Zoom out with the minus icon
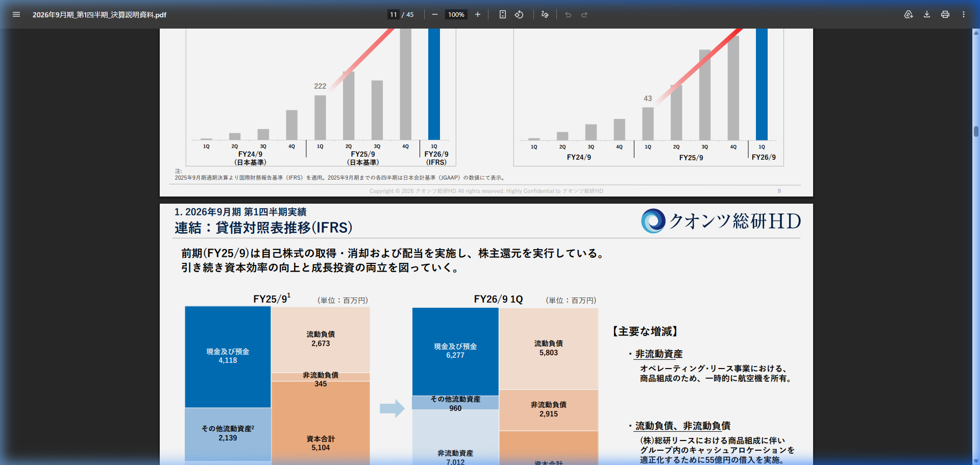This screenshot has height=465, width=980. [x=434, y=14]
